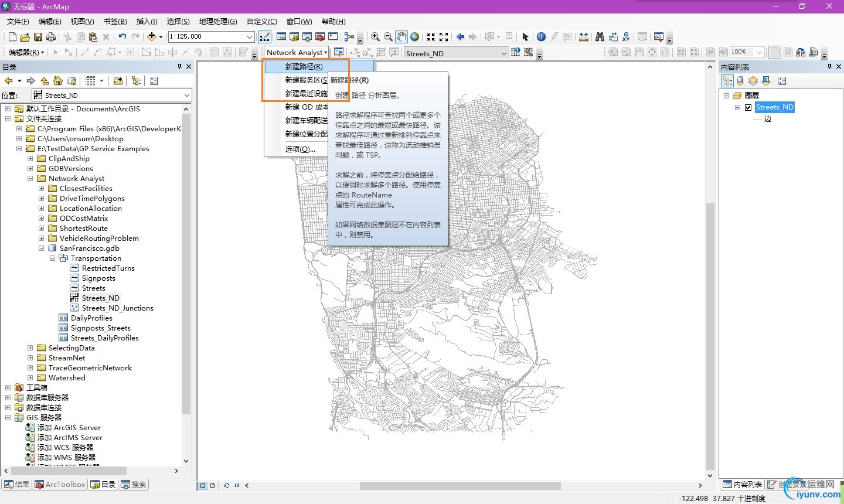Collapse the Streets_ND layer in contents
The image size is (844, 504).
pos(738,107)
